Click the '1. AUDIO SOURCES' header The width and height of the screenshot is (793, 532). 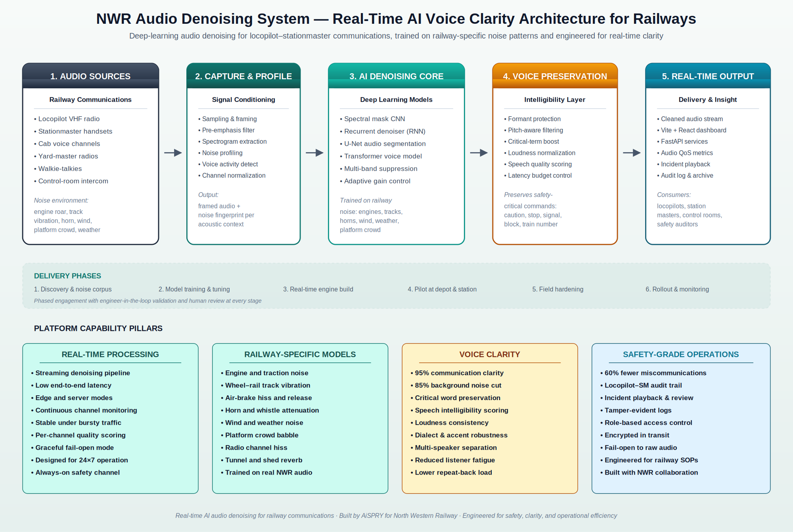90,76
